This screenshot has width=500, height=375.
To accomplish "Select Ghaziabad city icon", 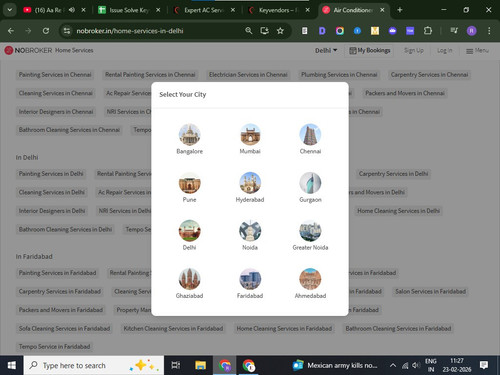I will [189, 279].
